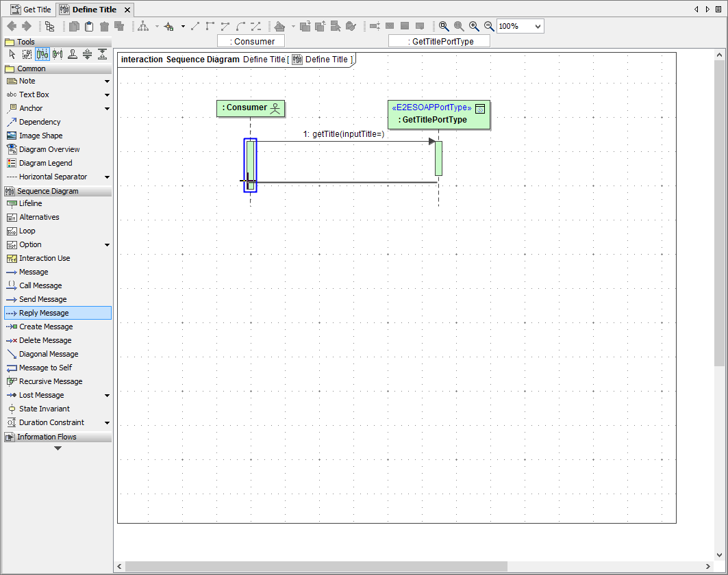Close the Define Title tab

point(127,10)
